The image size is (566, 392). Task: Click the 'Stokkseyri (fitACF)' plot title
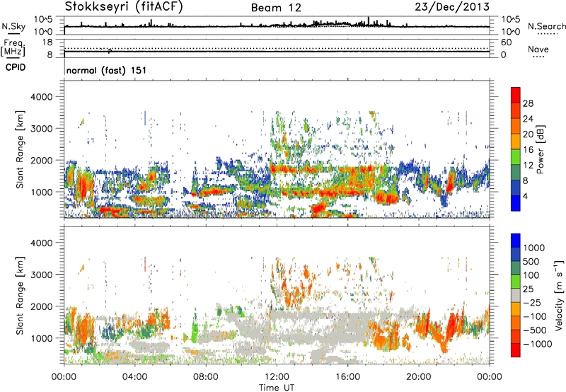pyautogui.click(x=124, y=7)
